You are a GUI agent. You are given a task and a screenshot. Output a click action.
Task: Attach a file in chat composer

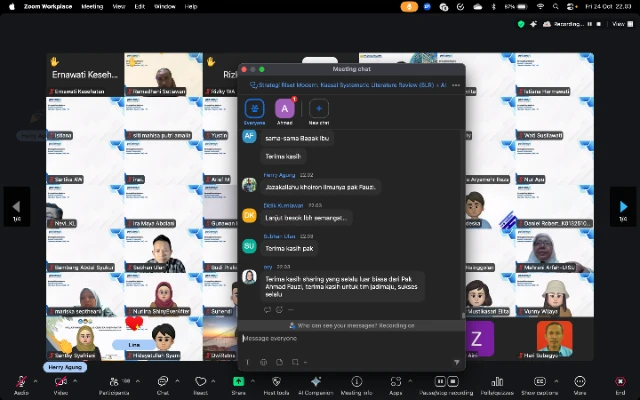click(x=280, y=362)
